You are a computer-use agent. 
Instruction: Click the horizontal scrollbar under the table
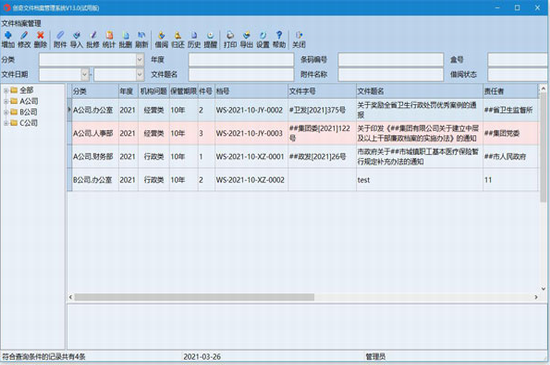click(x=303, y=297)
